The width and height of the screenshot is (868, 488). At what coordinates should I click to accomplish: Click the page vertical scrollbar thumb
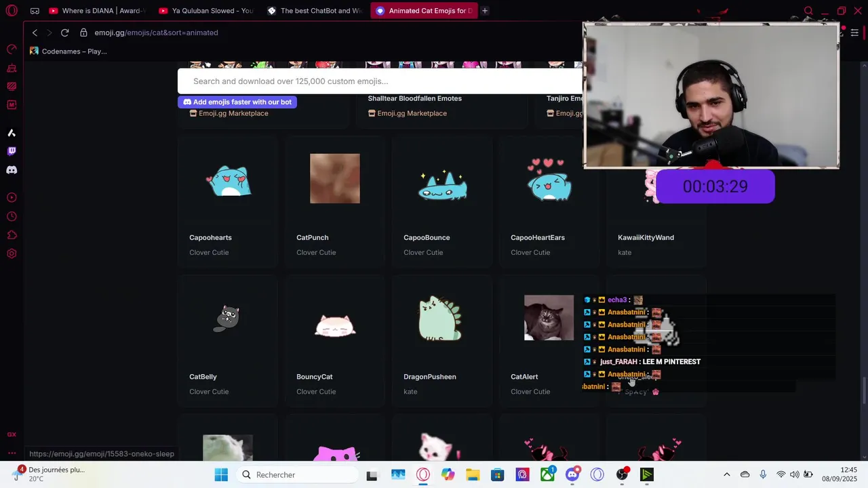pyautogui.click(x=864, y=390)
